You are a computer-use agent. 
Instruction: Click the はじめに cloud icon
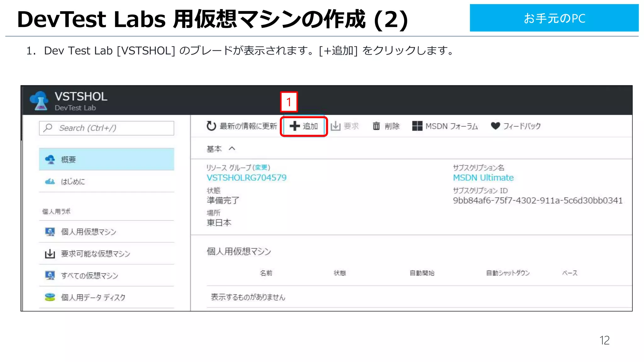50,181
